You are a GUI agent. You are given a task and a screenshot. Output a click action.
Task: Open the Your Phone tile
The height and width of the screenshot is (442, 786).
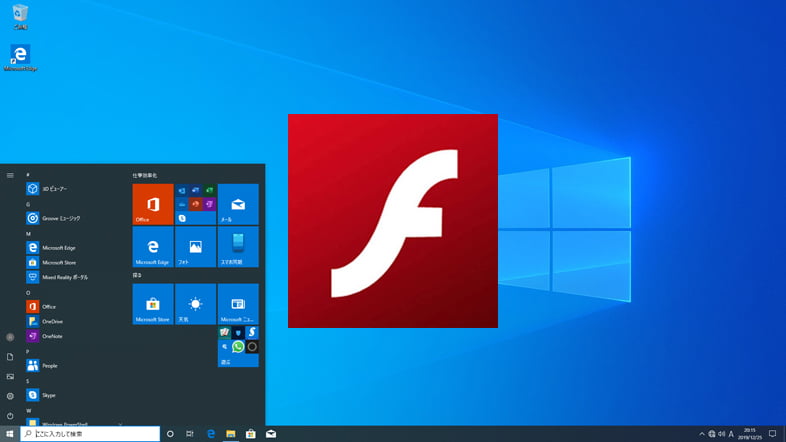(238, 247)
